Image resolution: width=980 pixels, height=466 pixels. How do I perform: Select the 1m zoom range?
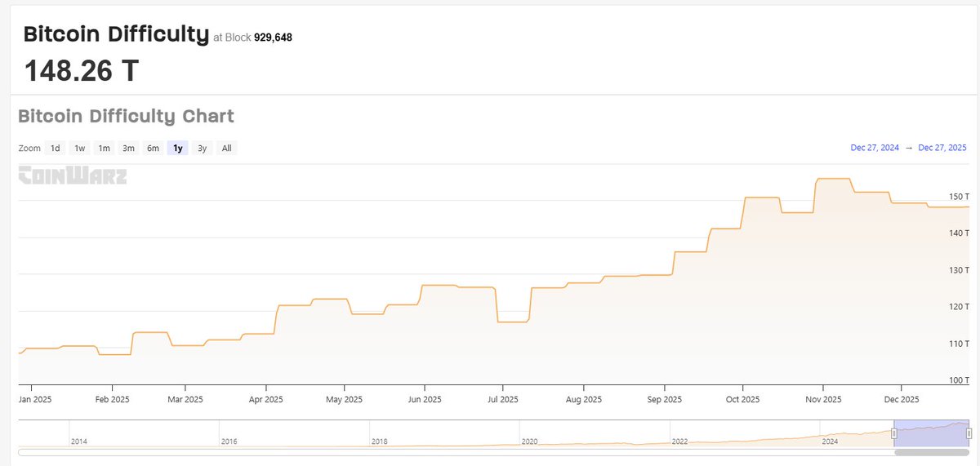coord(105,149)
